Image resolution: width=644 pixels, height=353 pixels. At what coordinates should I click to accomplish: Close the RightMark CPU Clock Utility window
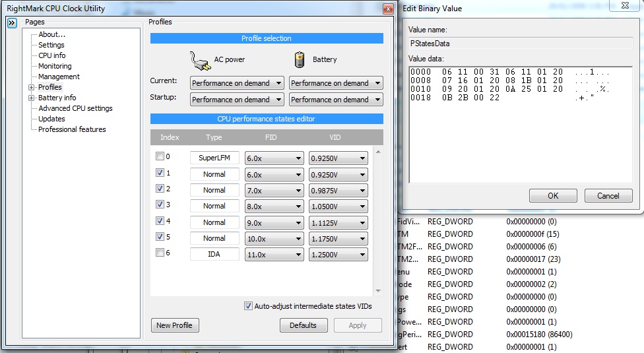pos(388,9)
